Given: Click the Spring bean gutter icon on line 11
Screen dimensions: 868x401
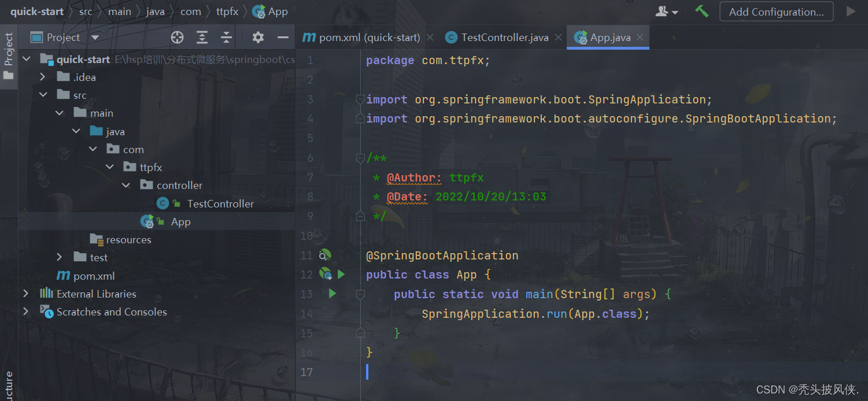Looking at the screenshot, I should pos(326,255).
